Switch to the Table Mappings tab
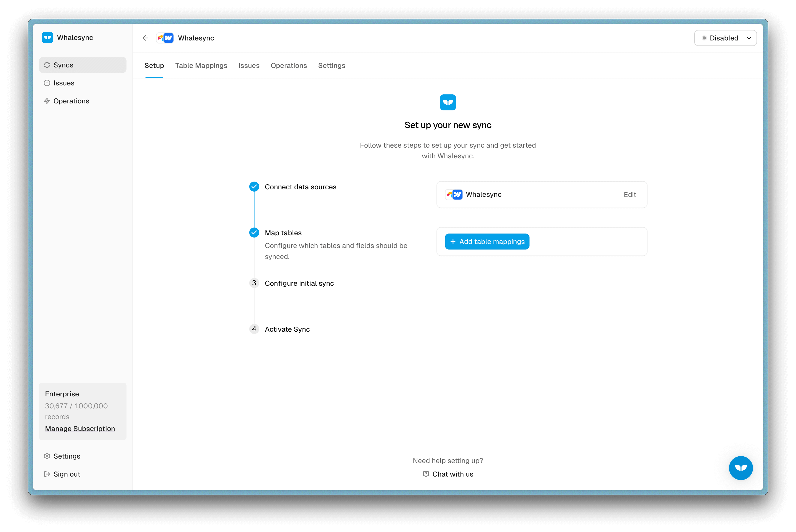 click(201, 65)
